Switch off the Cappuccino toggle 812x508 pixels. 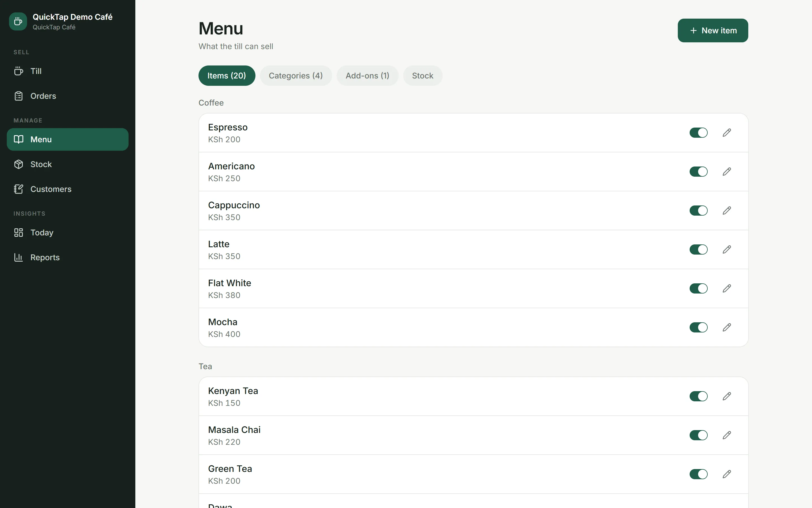point(699,211)
